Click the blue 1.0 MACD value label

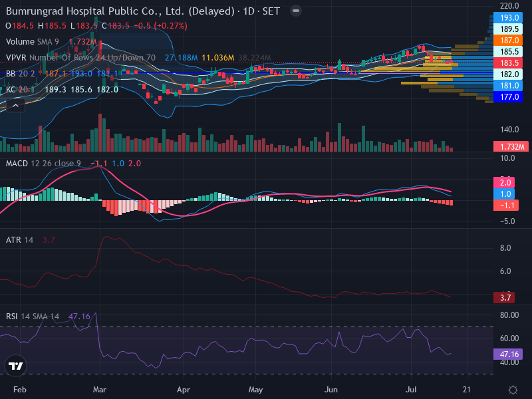504,194
